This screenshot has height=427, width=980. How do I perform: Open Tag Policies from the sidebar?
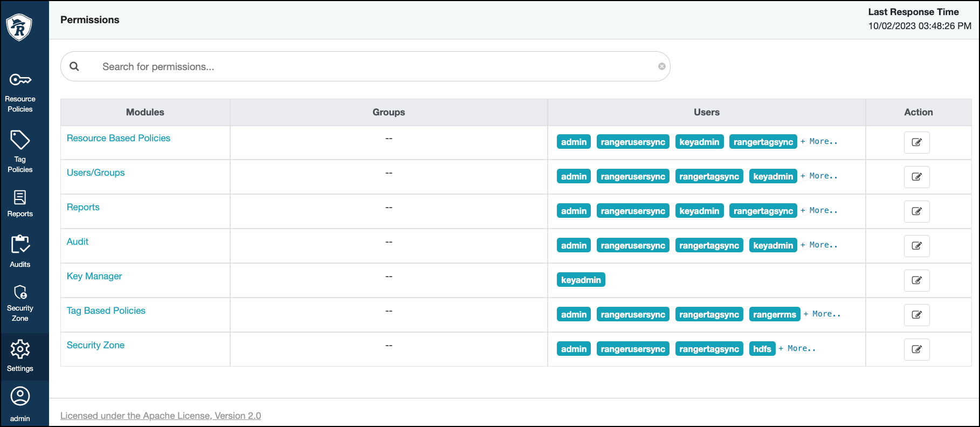click(x=20, y=151)
